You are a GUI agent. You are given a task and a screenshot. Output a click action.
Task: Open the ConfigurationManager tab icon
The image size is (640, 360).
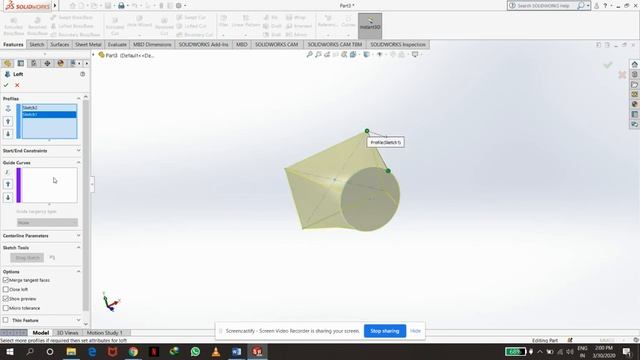[x=34, y=63]
